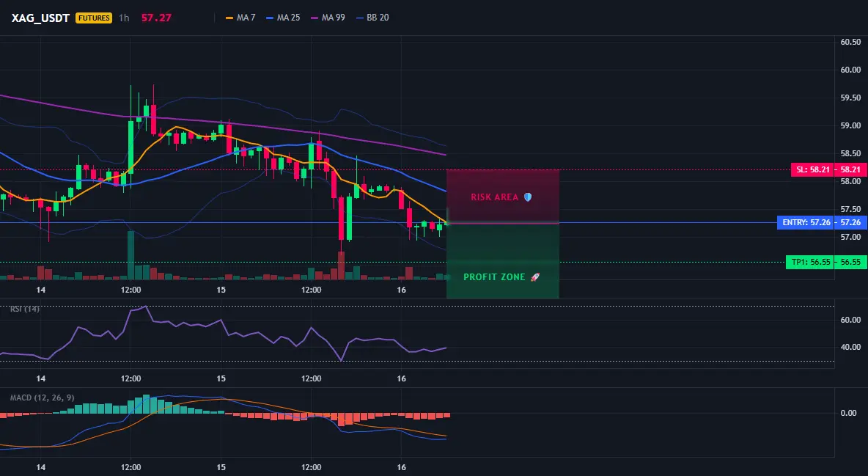This screenshot has height=476, width=868.
Task: Click the PROFIT ZONE label
Action: click(494, 277)
